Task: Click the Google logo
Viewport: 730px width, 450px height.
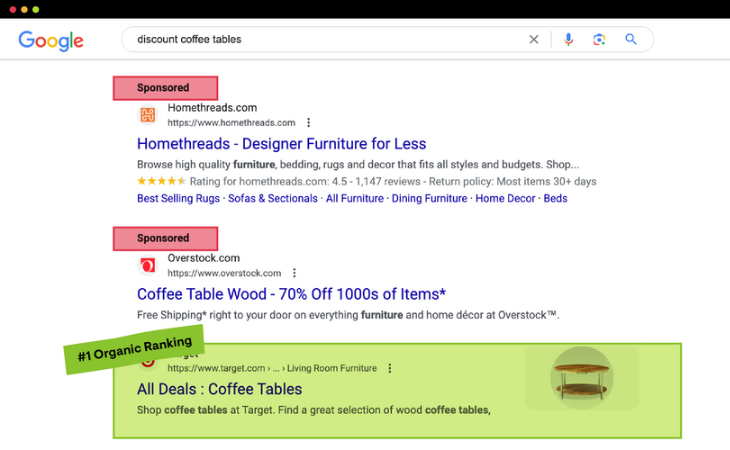Action: (x=51, y=40)
